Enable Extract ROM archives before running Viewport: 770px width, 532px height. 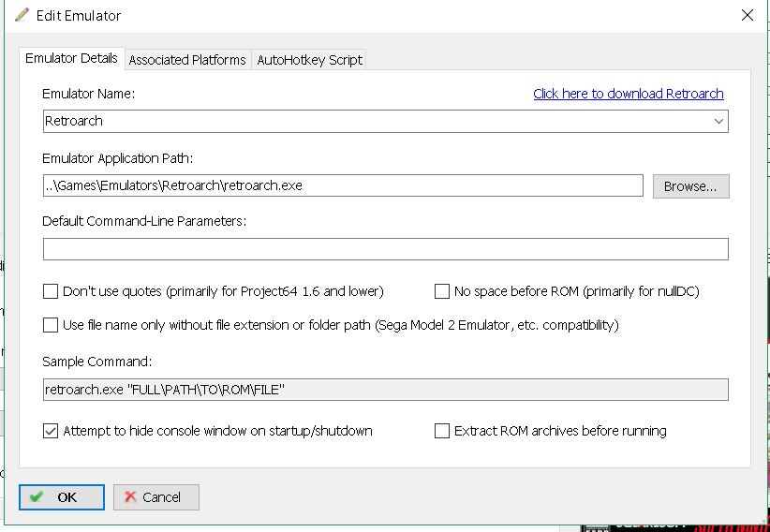[442, 431]
